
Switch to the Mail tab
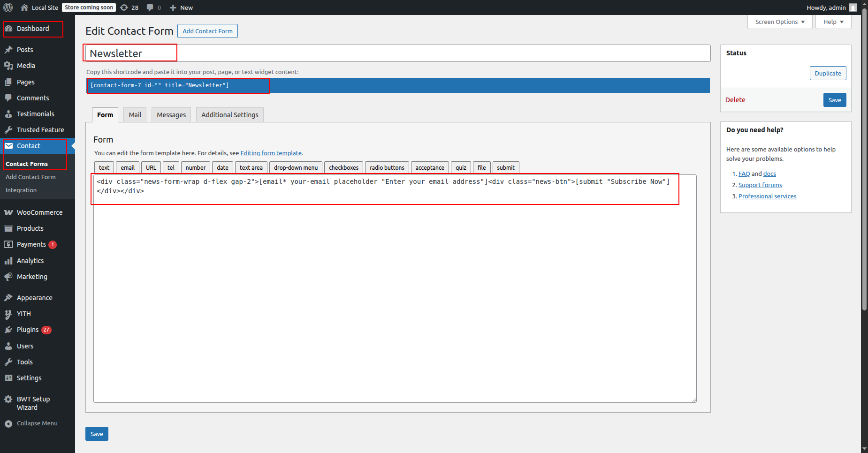pos(135,115)
